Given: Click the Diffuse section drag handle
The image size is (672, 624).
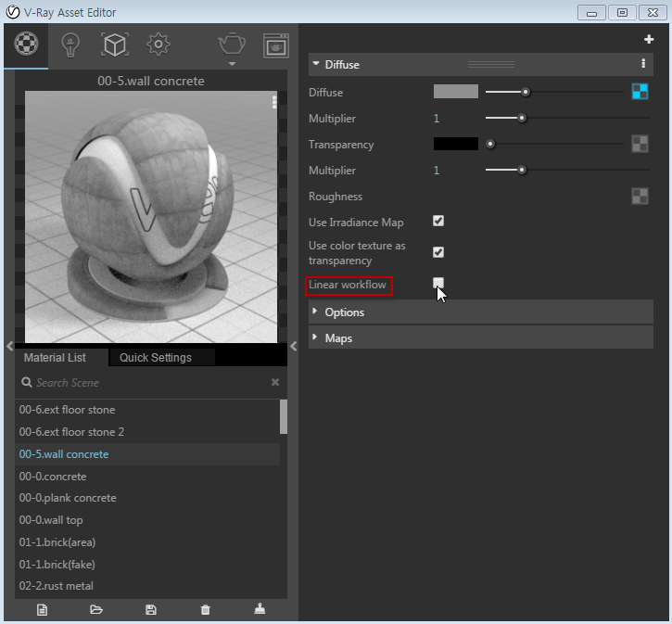Looking at the screenshot, I should [491, 64].
